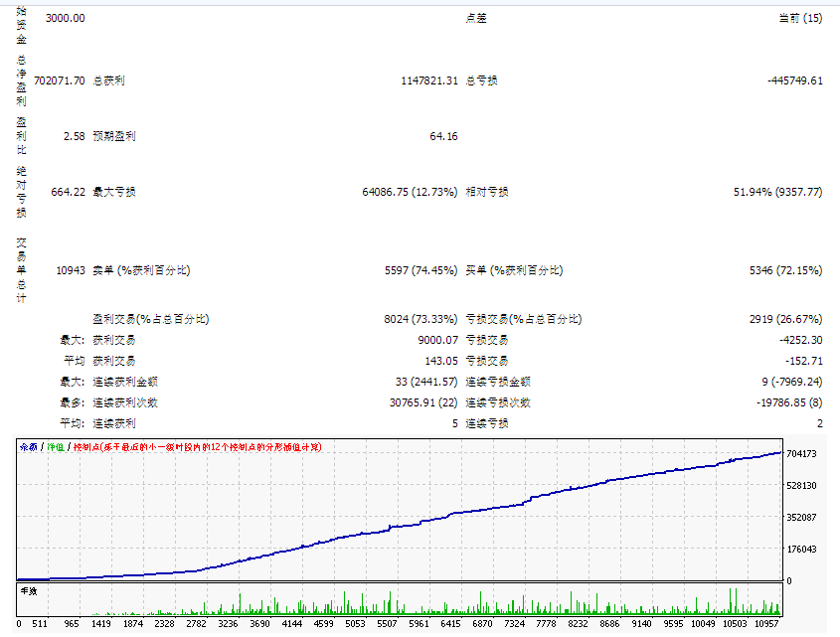Select largest profit trade value 9000.07

438,341
